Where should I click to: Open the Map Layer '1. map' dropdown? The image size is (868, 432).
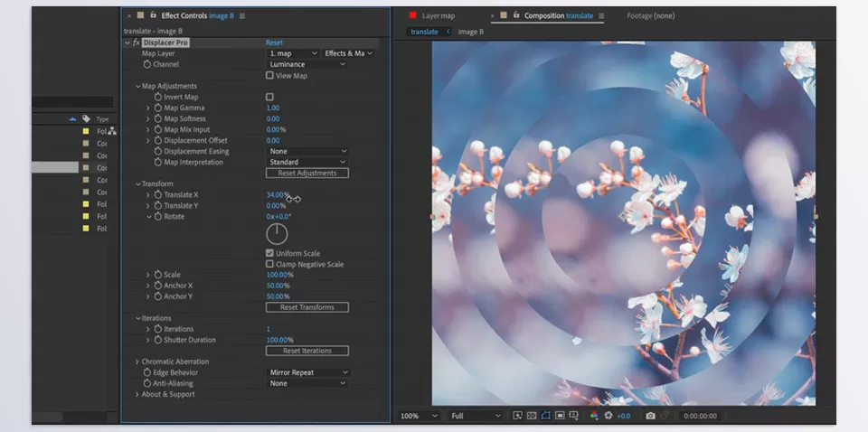coord(292,53)
